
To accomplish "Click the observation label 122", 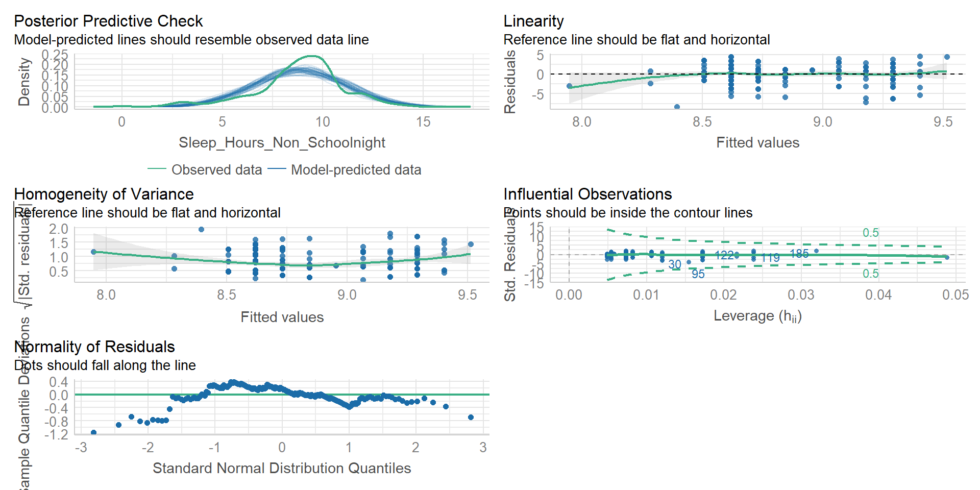I will tap(724, 255).
